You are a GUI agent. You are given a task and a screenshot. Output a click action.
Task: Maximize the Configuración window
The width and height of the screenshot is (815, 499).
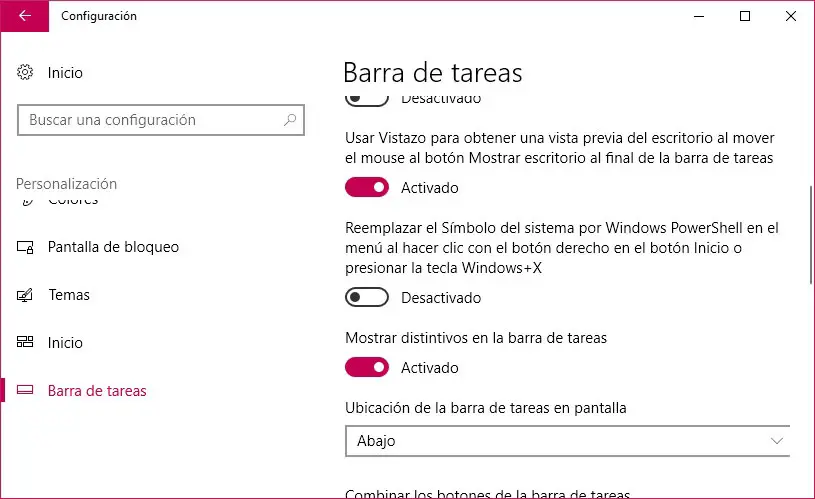(x=745, y=16)
